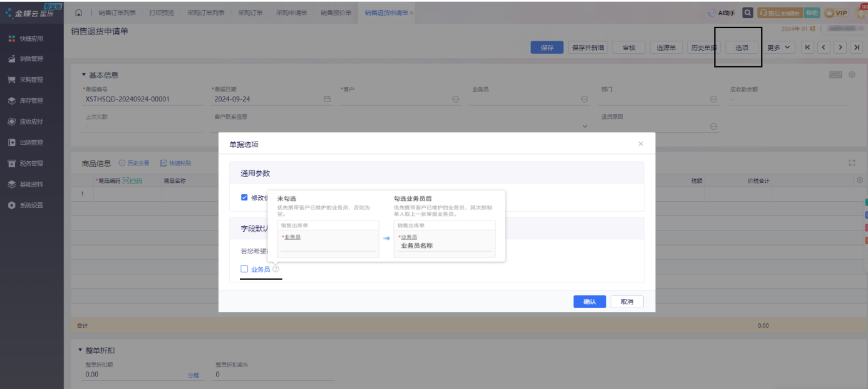Switch to 采购订单 tab

(250, 13)
